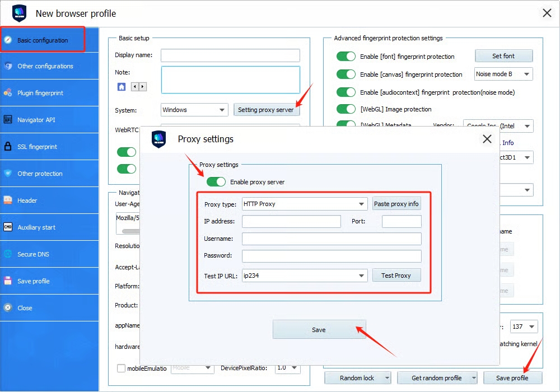Click the Secure DNS globe icon
This screenshot has height=392, width=560.
[8, 254]
